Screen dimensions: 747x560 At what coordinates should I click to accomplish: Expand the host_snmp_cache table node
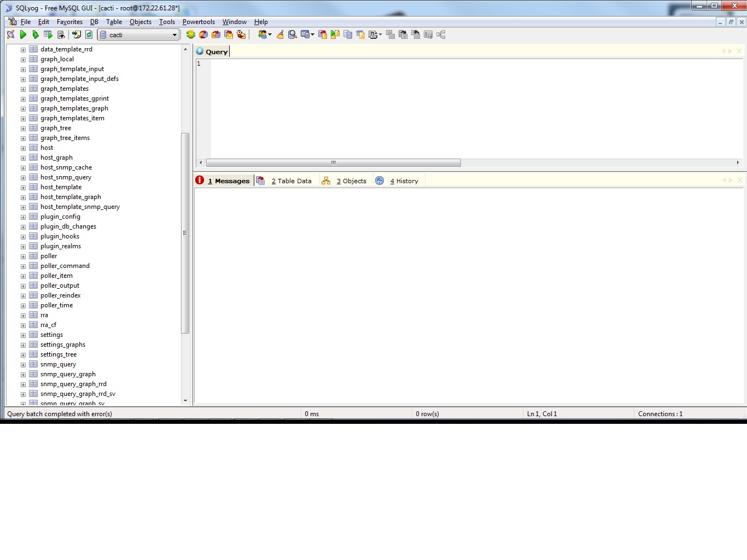point(23,168)
